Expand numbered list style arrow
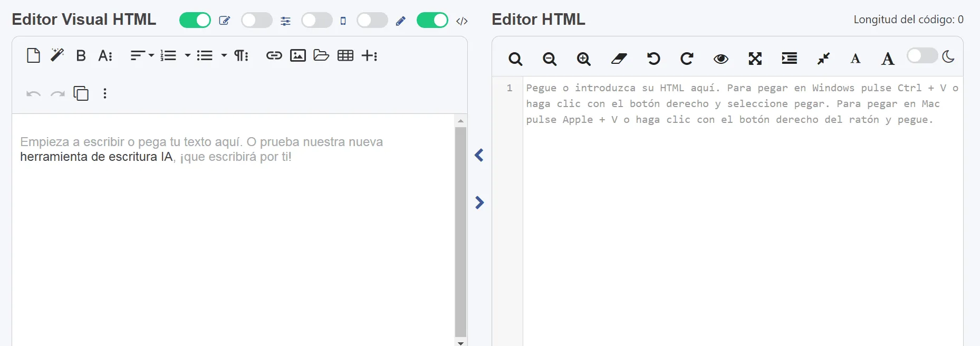980x346 pixels. click(x=187, y=55)
